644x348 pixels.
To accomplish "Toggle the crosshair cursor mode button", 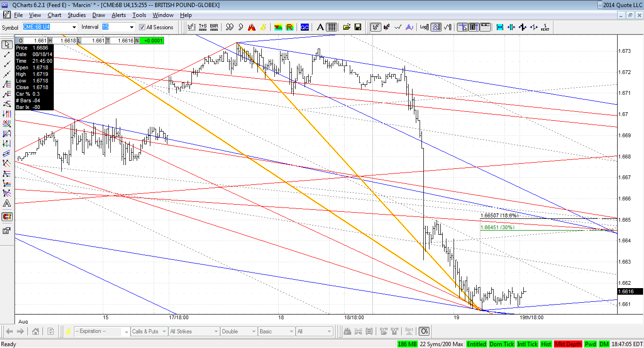I will 462,27.
